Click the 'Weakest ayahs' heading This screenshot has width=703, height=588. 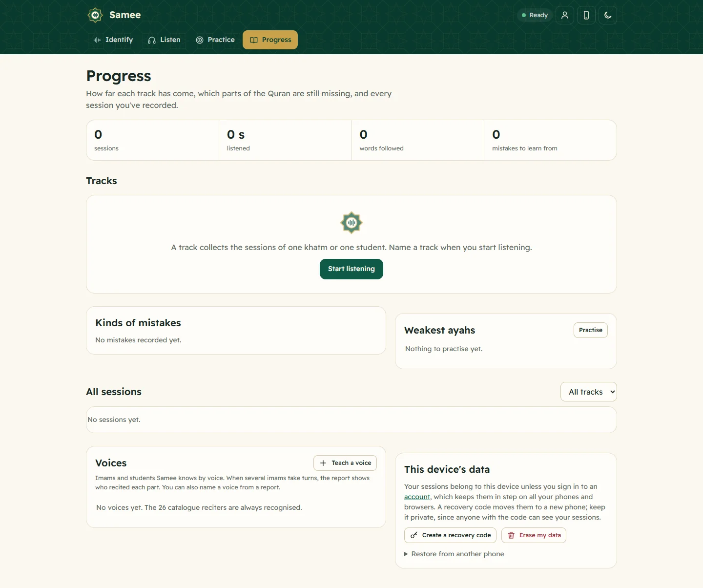coord(440,330)
